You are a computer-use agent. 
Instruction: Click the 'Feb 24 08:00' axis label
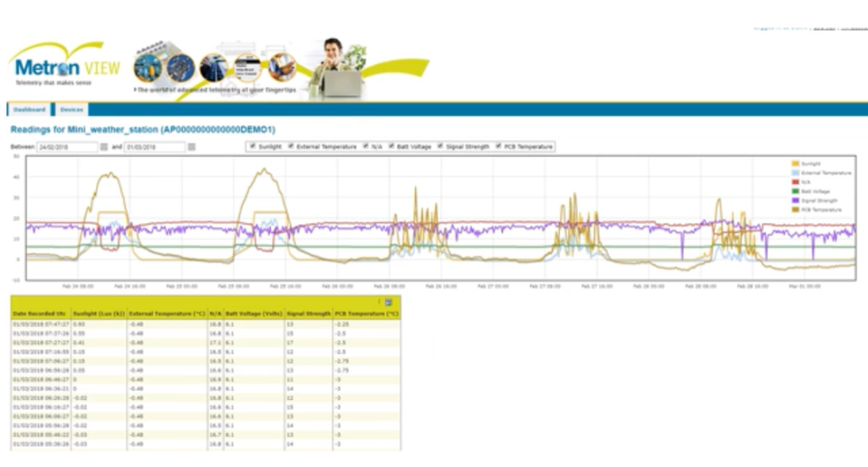pyautogui.click(x=78, y=286)
